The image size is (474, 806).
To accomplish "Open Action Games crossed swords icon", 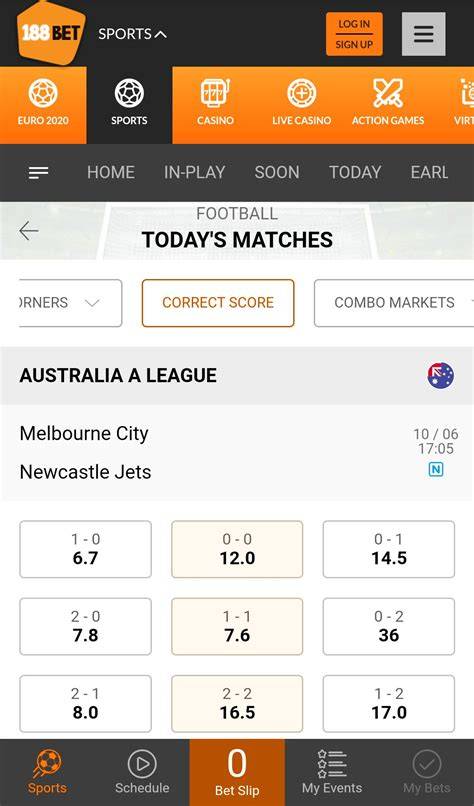I will tap(388, 94).
